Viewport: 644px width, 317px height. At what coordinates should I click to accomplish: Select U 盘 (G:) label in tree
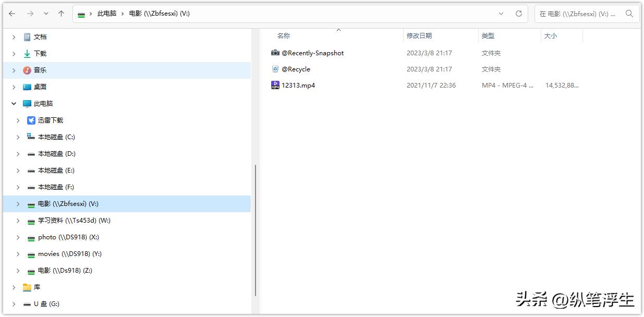(46, 304)
